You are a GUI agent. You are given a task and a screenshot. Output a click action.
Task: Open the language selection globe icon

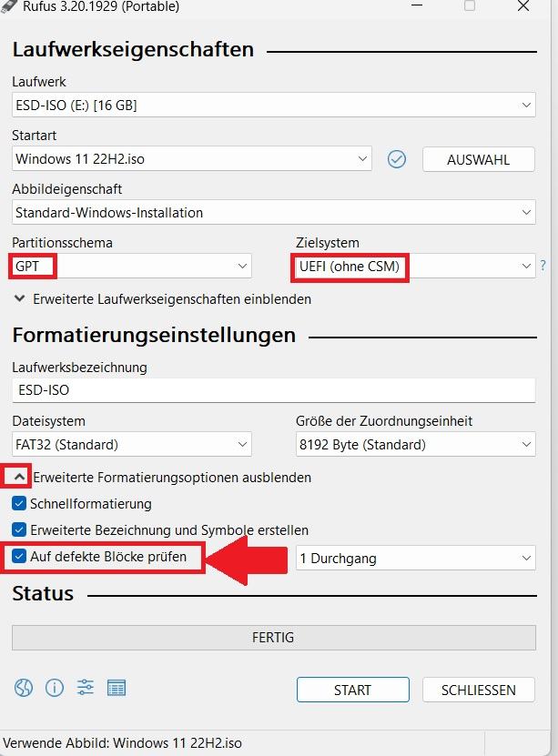click(x=23, y=688)
